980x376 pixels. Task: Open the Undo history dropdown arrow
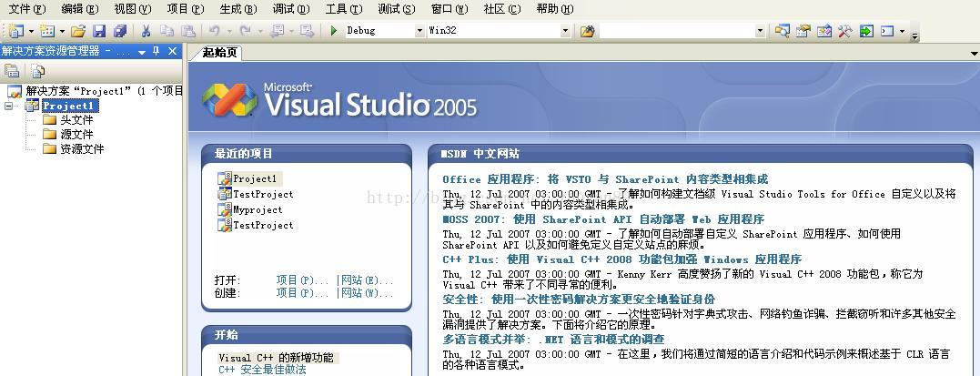click(x=229, y=31)
